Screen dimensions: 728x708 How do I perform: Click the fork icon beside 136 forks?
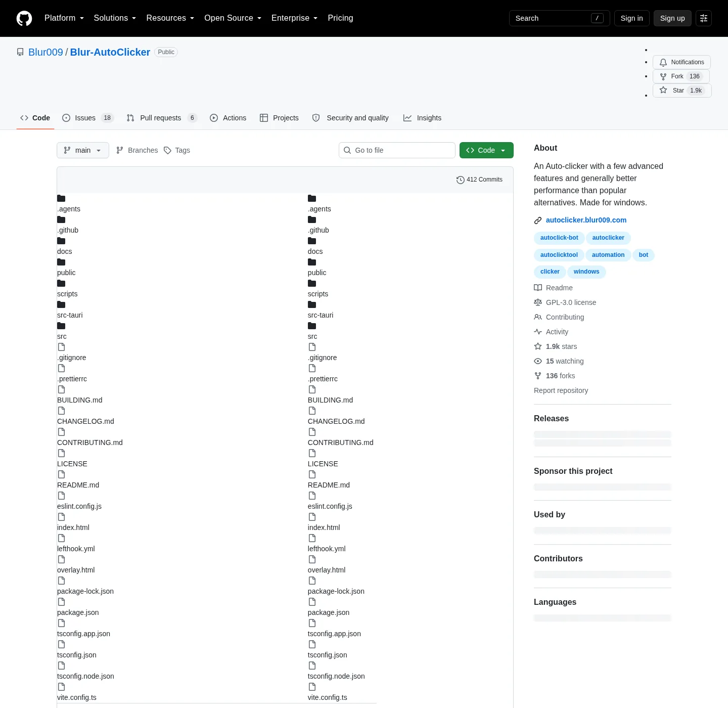[x=538, y=376]
